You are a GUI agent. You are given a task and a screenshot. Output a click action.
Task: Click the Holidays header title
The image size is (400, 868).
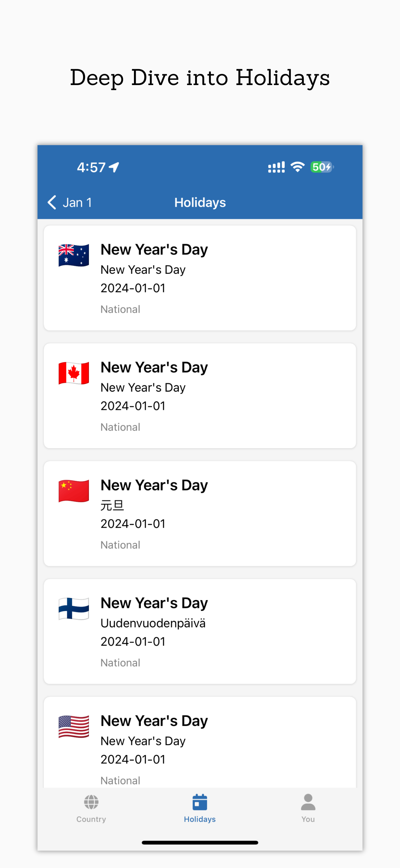click(x=200, y=202)
